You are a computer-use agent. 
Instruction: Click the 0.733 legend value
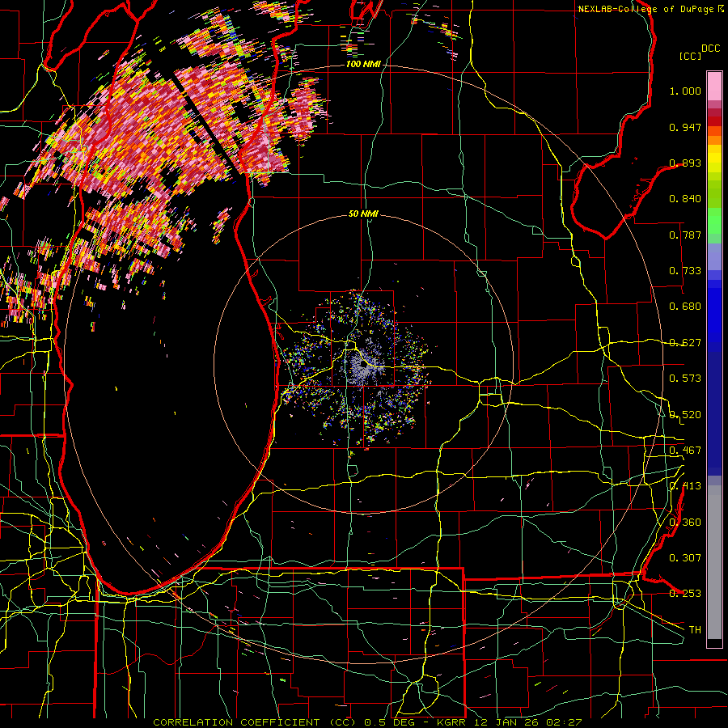pos(685,271)
